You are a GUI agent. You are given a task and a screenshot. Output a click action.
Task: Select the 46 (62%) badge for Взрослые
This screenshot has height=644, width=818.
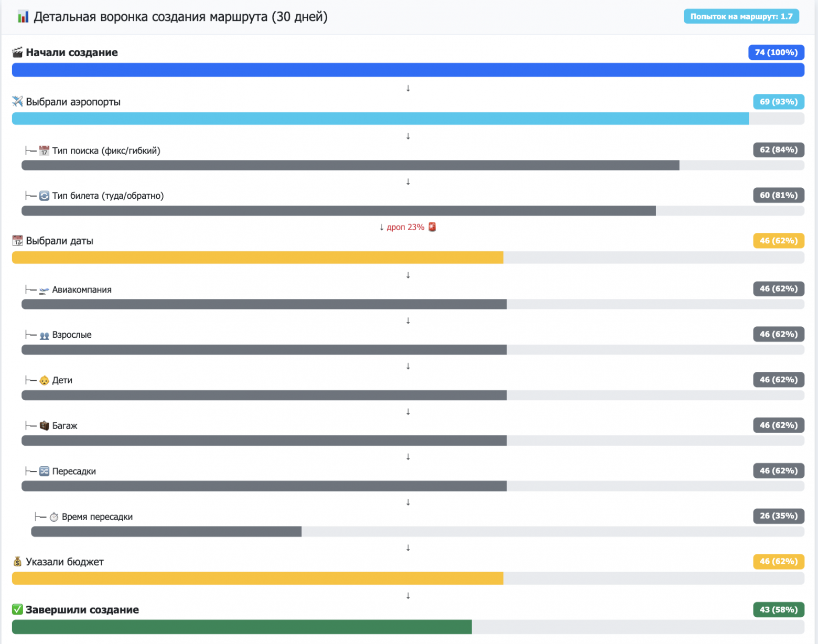(x=779, y=334)
